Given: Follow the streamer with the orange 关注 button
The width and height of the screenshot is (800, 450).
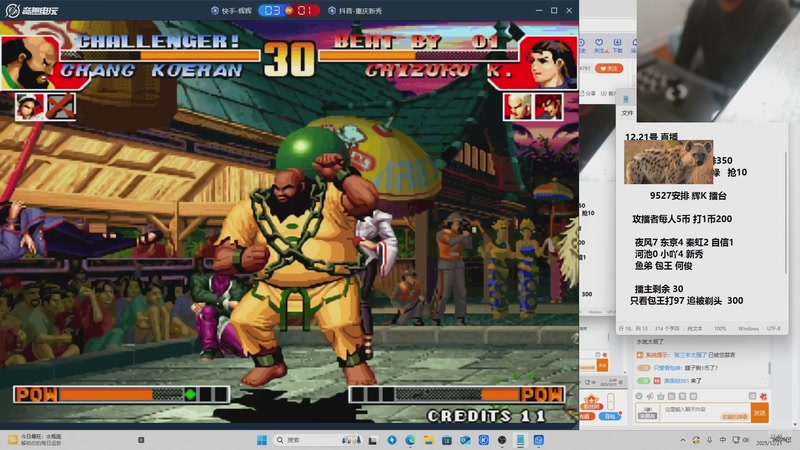Looking at the screenshot, I should point(609,68).
